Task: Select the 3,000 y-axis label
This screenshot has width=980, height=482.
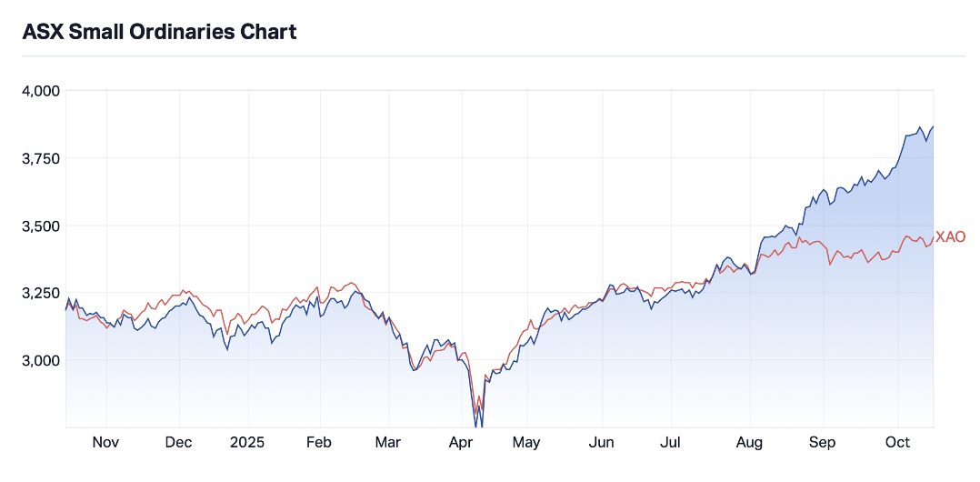Action: point(40,360)
